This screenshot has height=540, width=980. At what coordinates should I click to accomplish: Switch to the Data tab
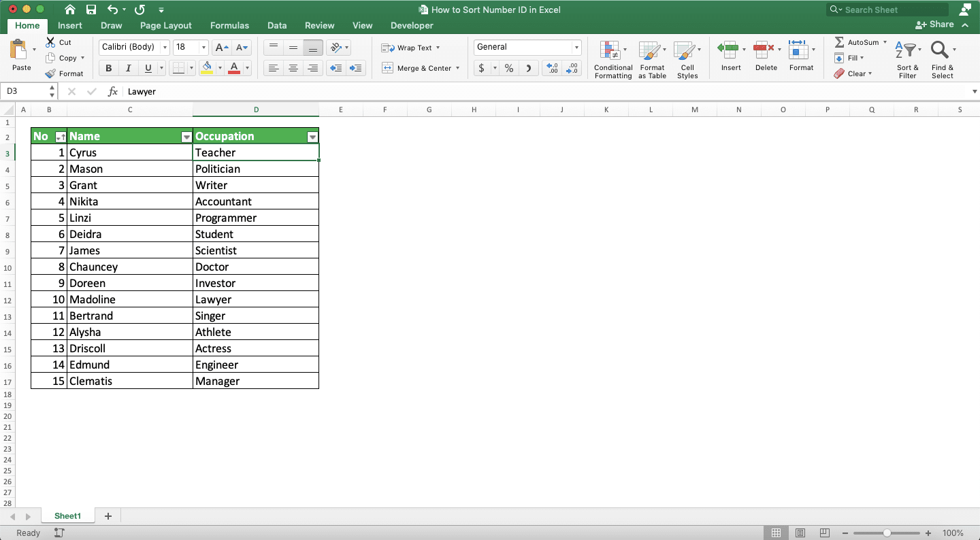tap(277, 25)
